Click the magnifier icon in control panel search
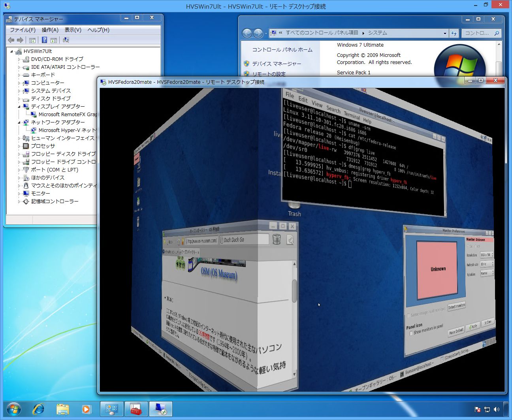The width and height of the screenshot is (512, 420). pyautogui.click(x=497, y=33)
